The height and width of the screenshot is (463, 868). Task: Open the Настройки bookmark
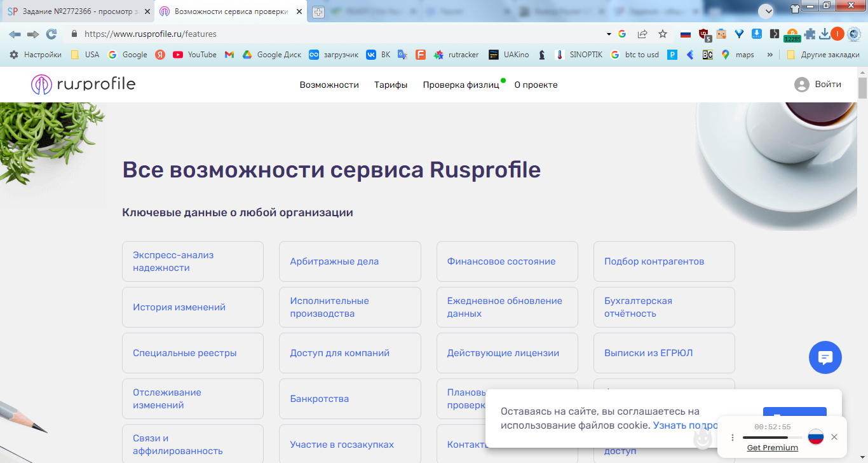(x=36, y=55)
